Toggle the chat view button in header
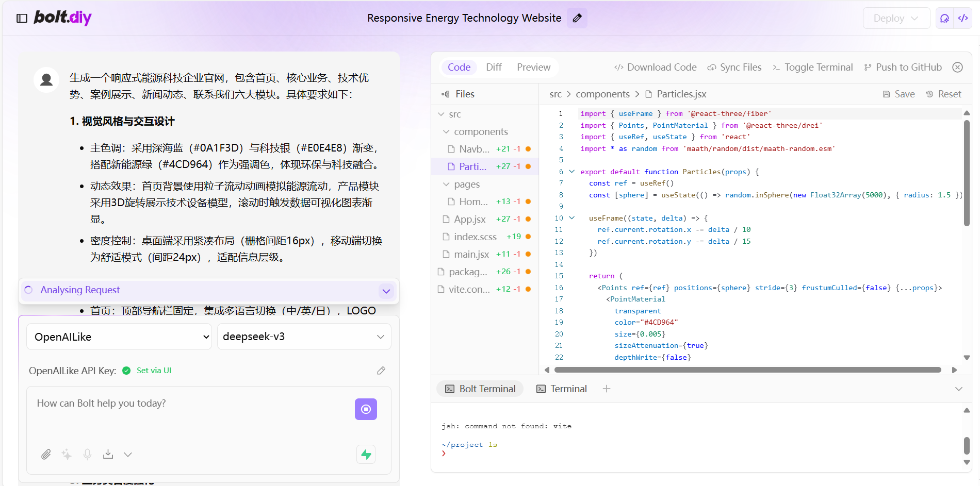 tap(945, 18)
